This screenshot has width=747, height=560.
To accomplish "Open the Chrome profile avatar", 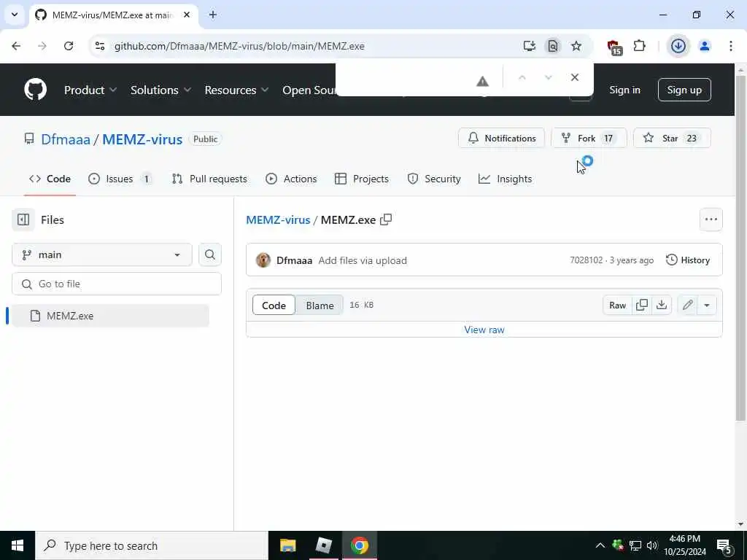I will (704, 46).
